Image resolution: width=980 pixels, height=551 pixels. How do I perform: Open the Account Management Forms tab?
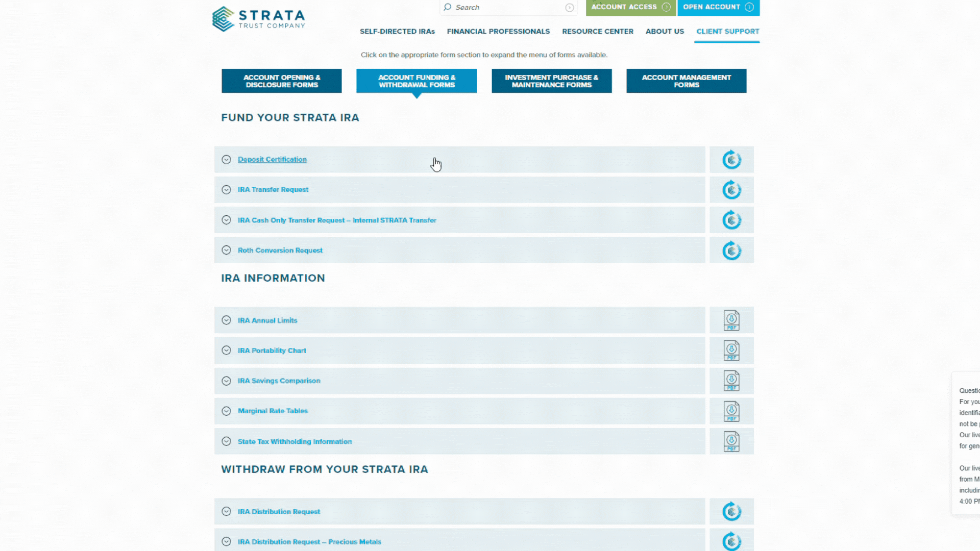pyautogui.click(x=686, y=81)
